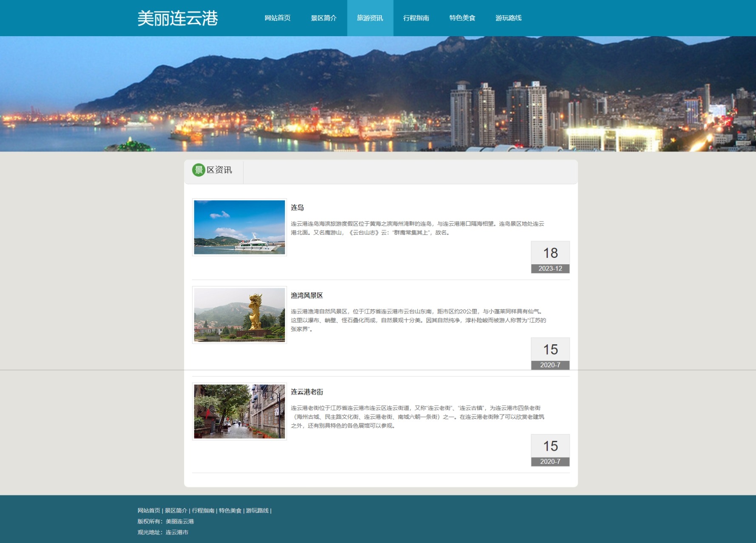Image resolution: width=756 pixels, height=543 pixels.
Task: Go to 景区简介 in the top navigation
Action: coord(324,18)
